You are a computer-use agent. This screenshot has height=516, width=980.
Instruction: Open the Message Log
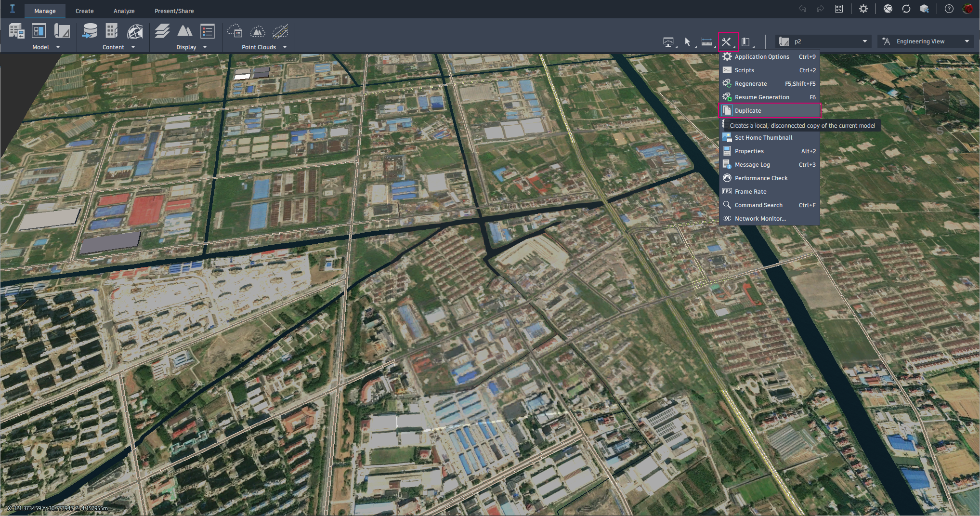[770, 165]
